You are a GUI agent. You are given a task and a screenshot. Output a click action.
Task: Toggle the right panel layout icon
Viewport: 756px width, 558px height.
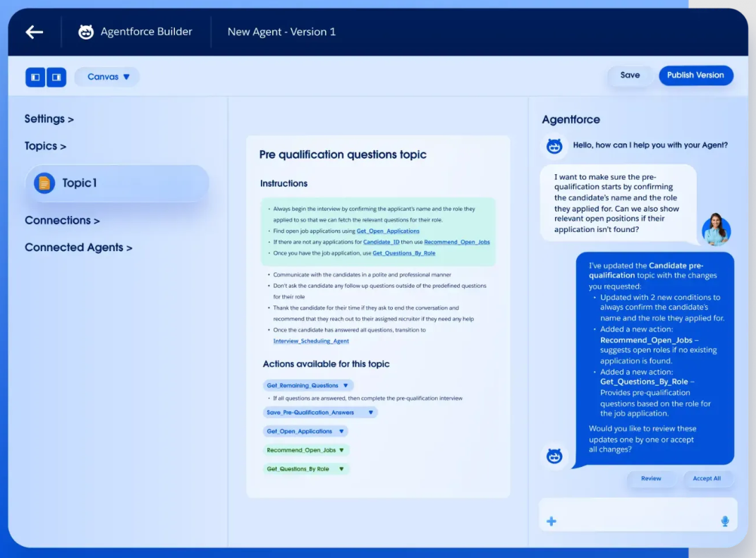click(x=56, y=77)
